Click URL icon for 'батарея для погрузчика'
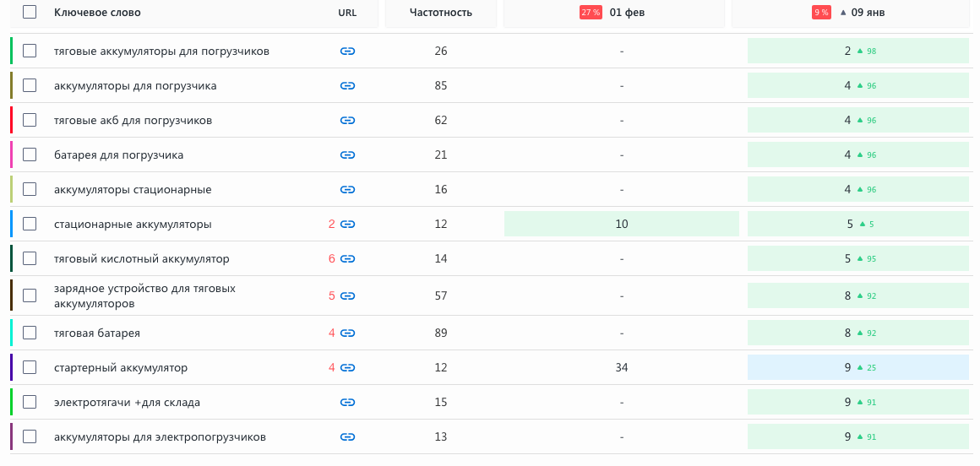The height and width of the screenshot is (466, 980). coord(347,155)
